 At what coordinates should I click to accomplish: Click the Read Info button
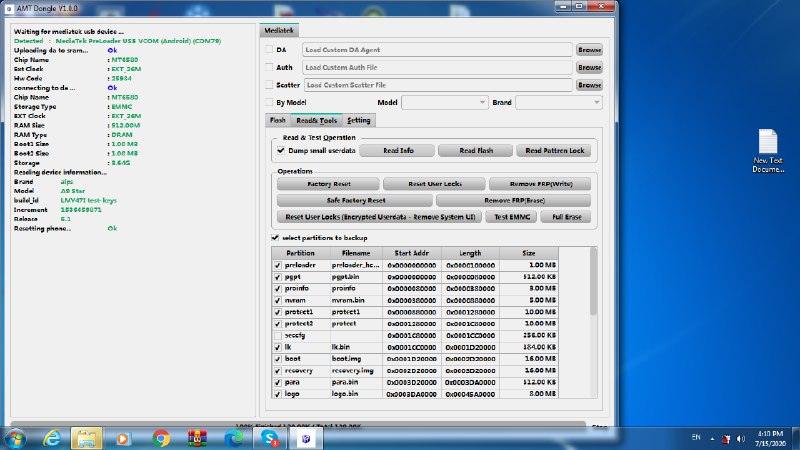click(x=398, y=151)
